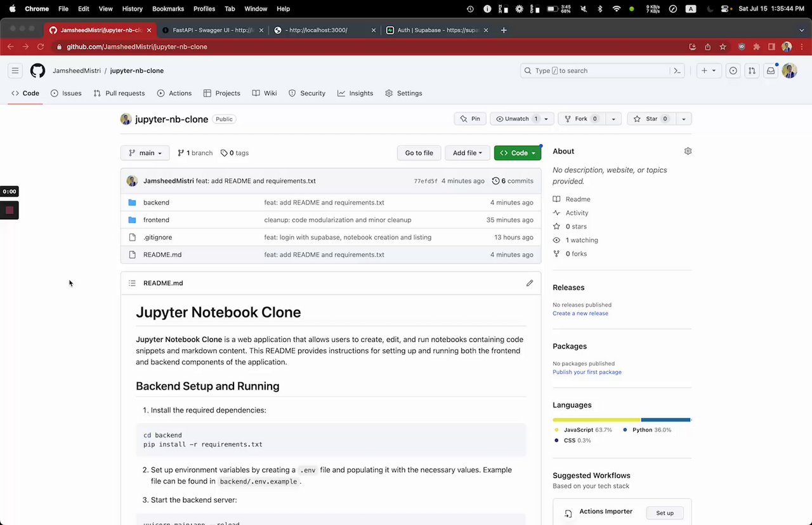Star the jupyter-nb-clone repository
The height and width of the screenshot is (525, 812).
[x=651, y=119]
